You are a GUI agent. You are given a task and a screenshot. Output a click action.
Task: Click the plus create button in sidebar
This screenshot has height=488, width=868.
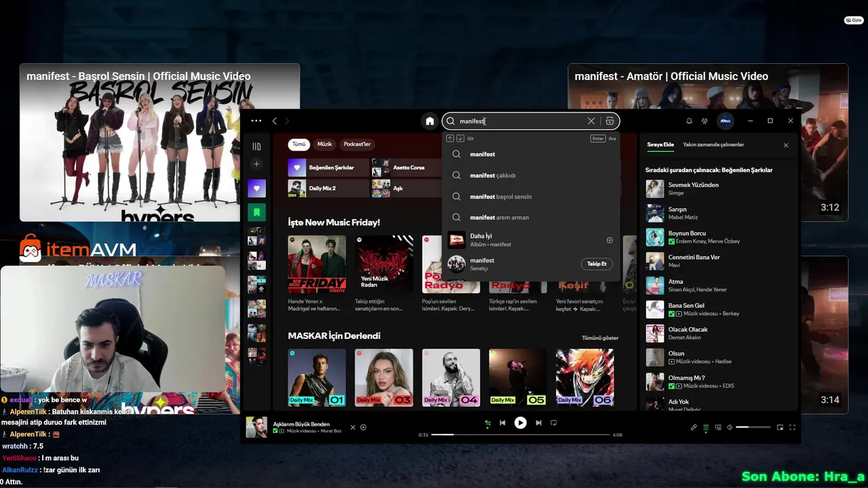256,164
